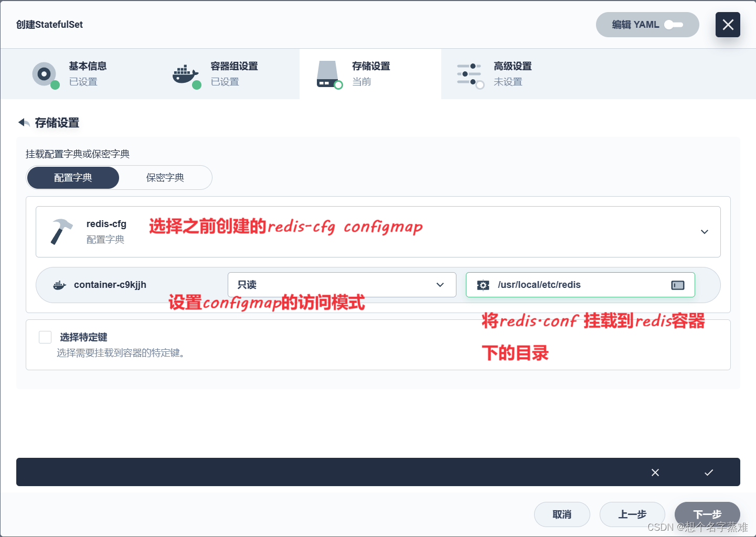756x537 pixels.
Task: Click the container-c9kjjh name text
Action: point(110,285)
